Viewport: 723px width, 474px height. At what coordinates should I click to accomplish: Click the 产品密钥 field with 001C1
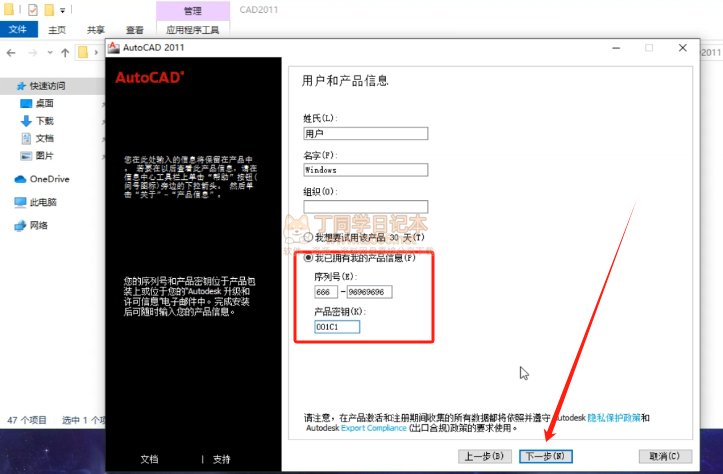click(x=337, y=327)
